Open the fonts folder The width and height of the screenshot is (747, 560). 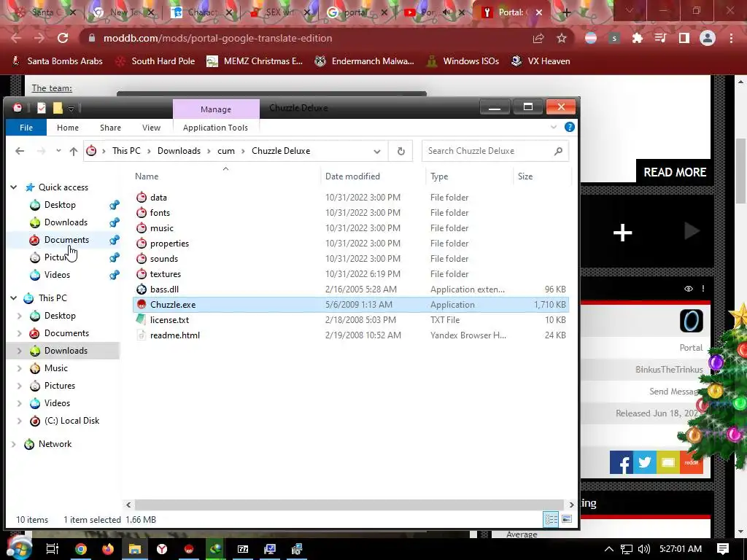[x=160, y=212]
